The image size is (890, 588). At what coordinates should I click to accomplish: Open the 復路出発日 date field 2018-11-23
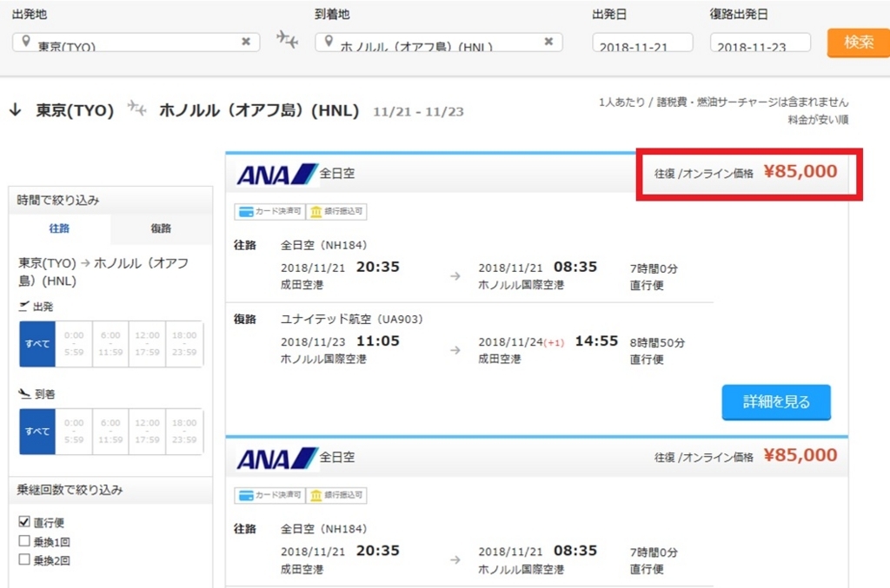click(x=760, y=43)
